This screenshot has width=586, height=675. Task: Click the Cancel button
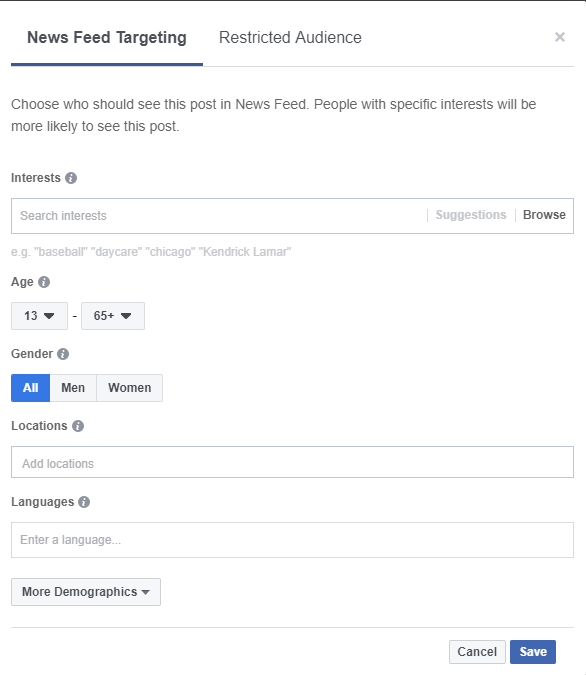click(x=477, y=652)
